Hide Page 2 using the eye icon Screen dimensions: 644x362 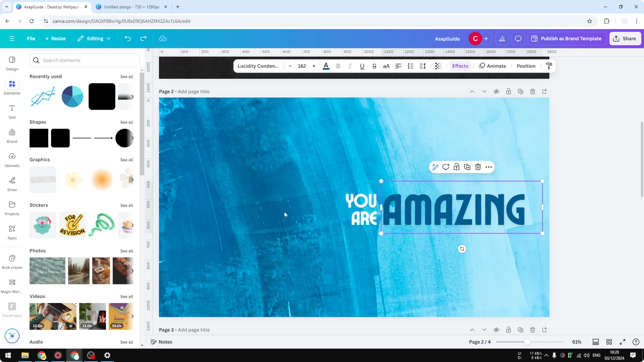tap(496, 91)
